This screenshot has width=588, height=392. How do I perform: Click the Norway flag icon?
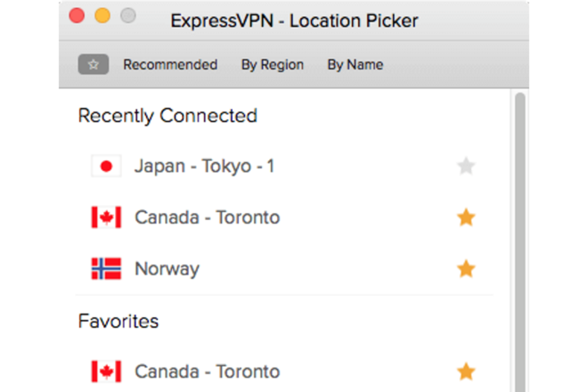pyautogui.click(x=107, y=268)
